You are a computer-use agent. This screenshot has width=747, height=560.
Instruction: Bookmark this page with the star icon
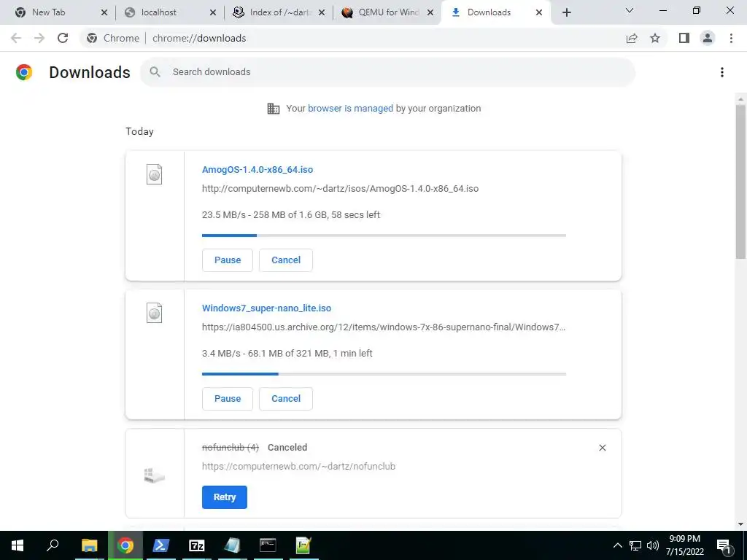655,38
